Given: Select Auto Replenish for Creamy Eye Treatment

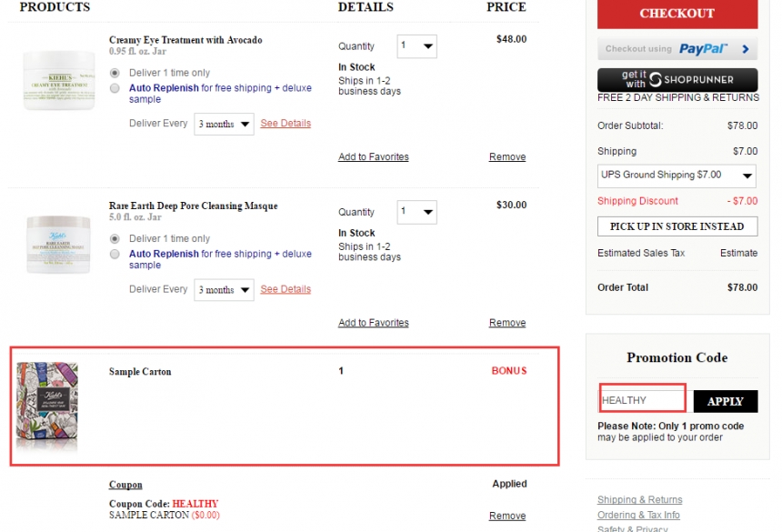Looking at the screenshot, I should pos(115,88).
